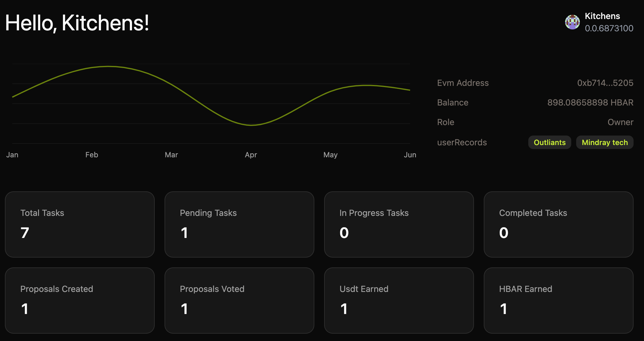Viewport: 644px width, 341px height.
Task: Open the Outliants record tag
Action: pyautogui.click(x=549, y=142)
